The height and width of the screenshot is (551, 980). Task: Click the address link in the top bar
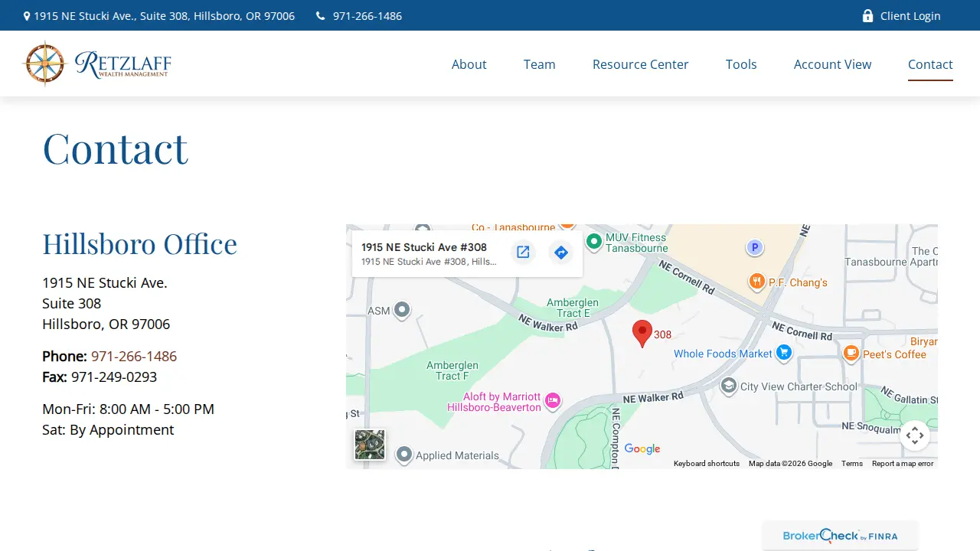(x=164, y=16)
